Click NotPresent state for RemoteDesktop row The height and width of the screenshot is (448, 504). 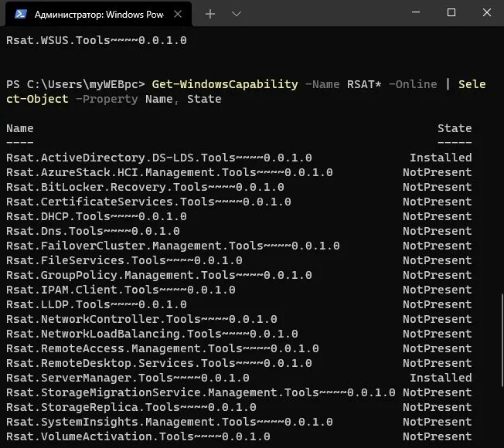pos(438,363)
